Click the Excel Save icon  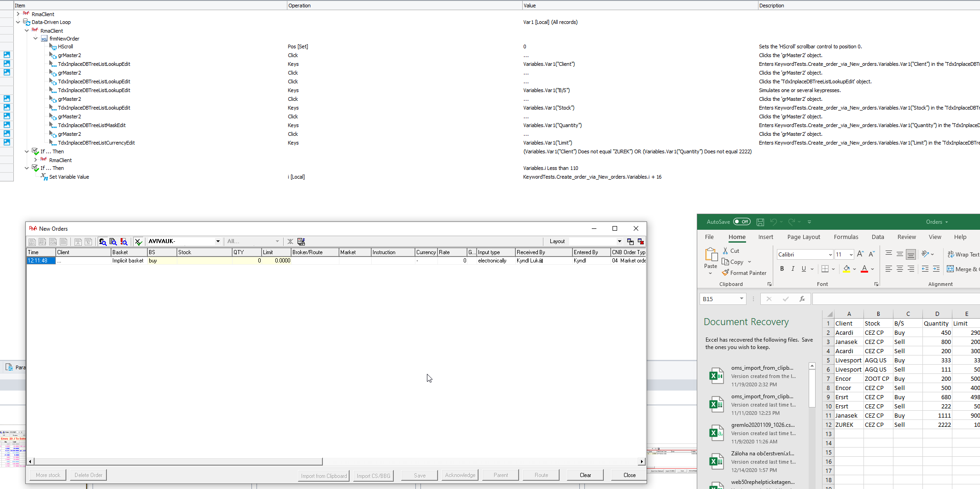(x=760, y=222)
